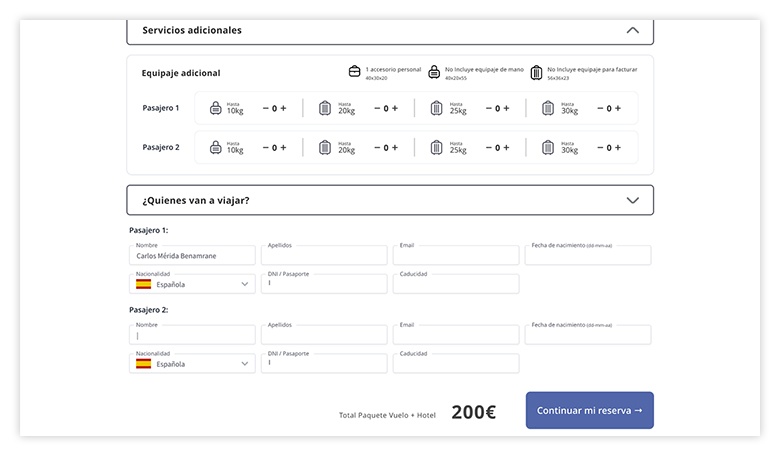This screenshot has width=780, height=456.
Task: Focus Pasajero 1 DNI / Pasaporte field
Action: [324, 284]
